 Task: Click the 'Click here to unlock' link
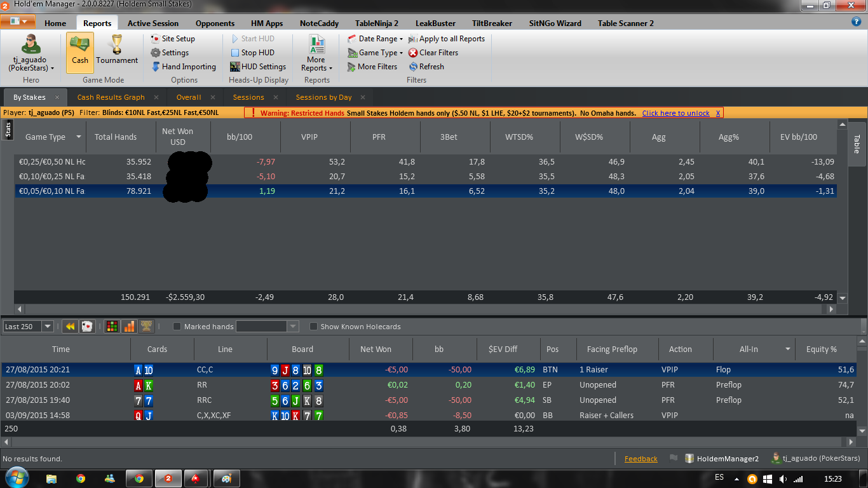pos(675,113)
